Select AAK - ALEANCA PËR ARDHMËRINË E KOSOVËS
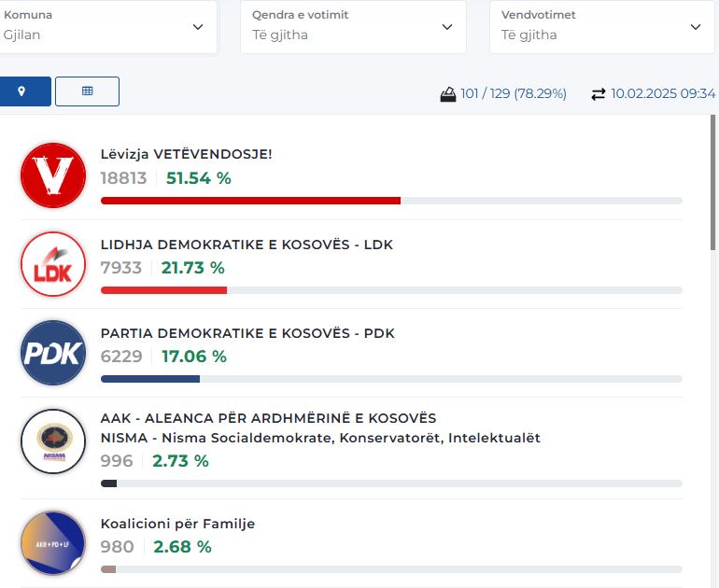719x588 pixels. (x=268, y=418)
